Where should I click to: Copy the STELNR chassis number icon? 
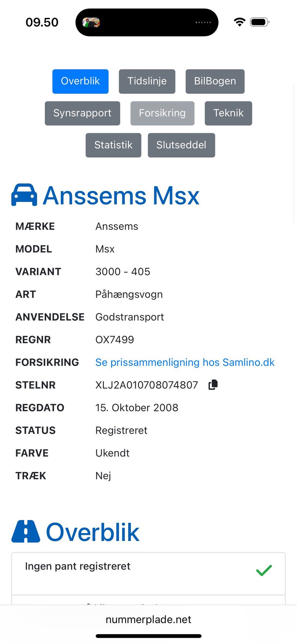point(213,385)
